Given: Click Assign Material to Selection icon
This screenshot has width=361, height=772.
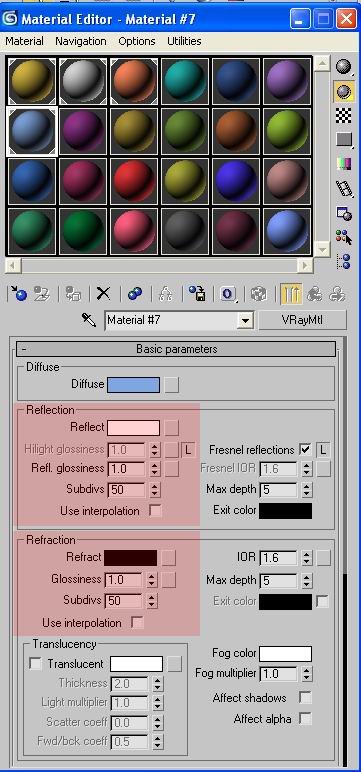Looking at the screenshot, I should [73, 294].
